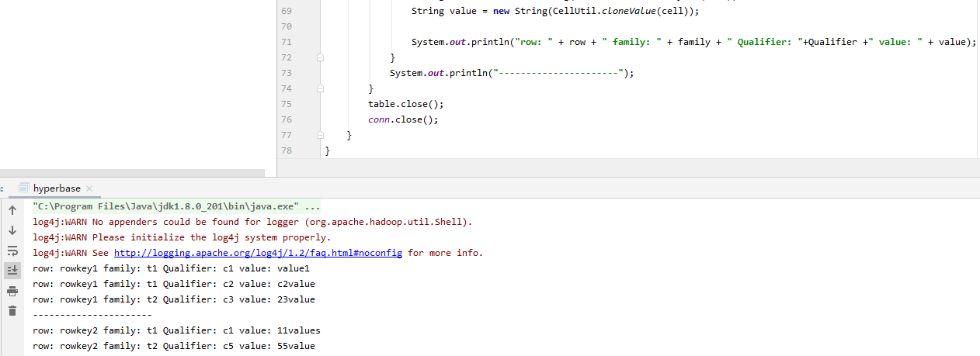Toggle Scroll to End of console output
This screenshot has width=980, height=356.
click(12, 271)
